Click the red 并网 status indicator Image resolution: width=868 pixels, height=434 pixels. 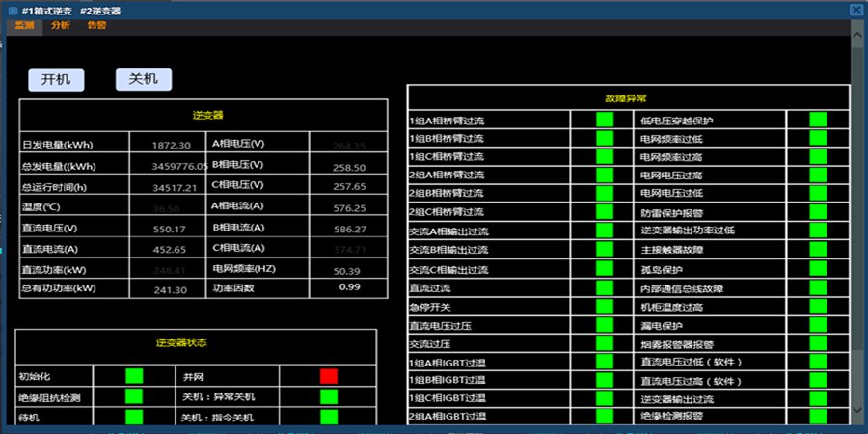[329, 376]
